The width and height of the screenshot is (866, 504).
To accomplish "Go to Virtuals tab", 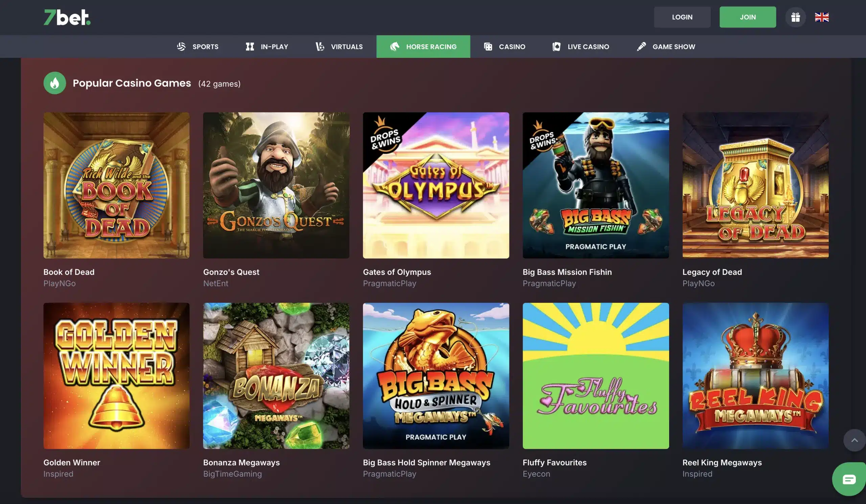I will point(339,46).
